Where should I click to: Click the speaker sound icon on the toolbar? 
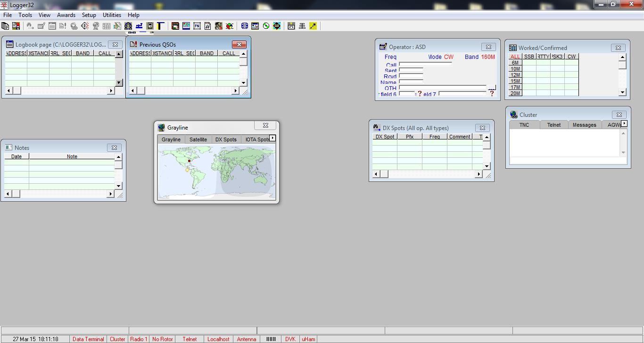(86, 26)
